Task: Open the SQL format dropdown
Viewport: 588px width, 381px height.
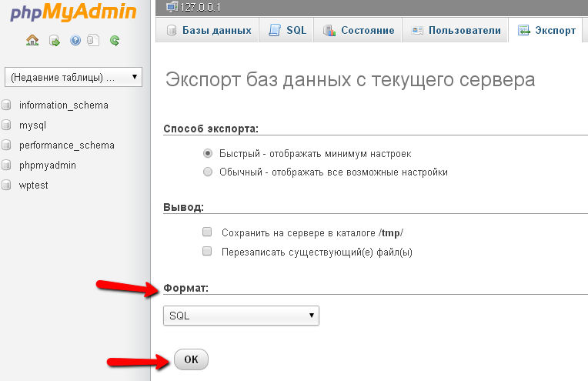Action: pos(241,316)
